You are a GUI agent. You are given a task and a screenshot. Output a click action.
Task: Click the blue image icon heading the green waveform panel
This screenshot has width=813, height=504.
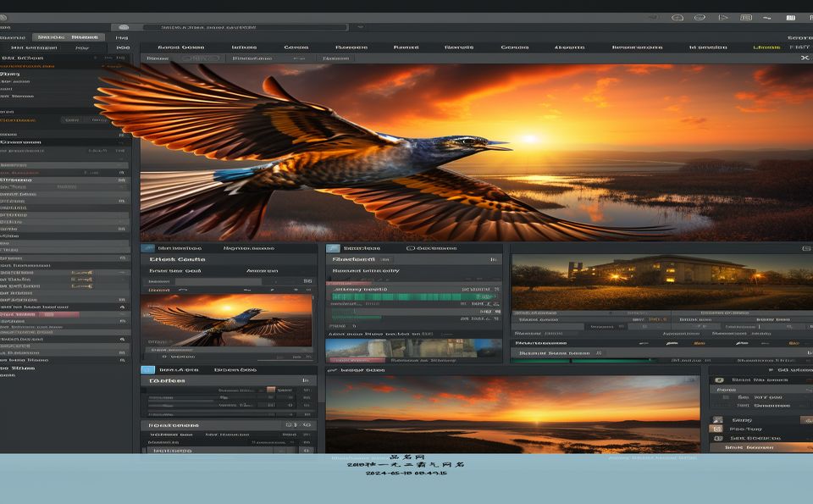click(333, 248)
